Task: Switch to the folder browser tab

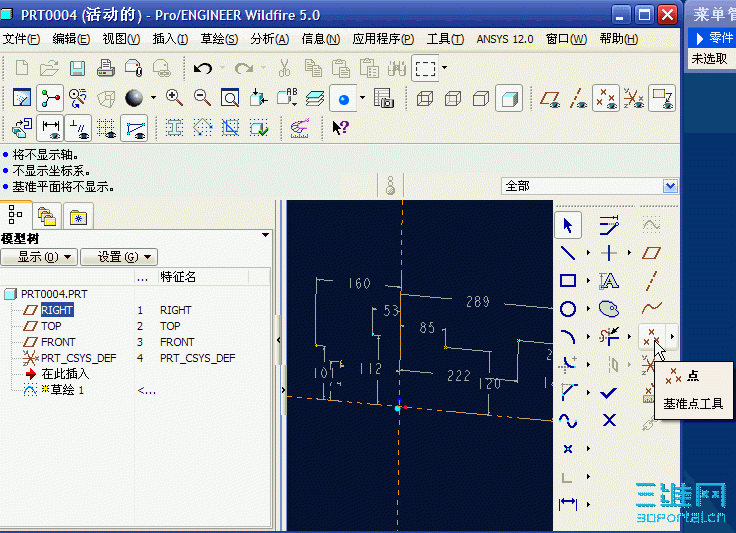Action: point(47,217)
